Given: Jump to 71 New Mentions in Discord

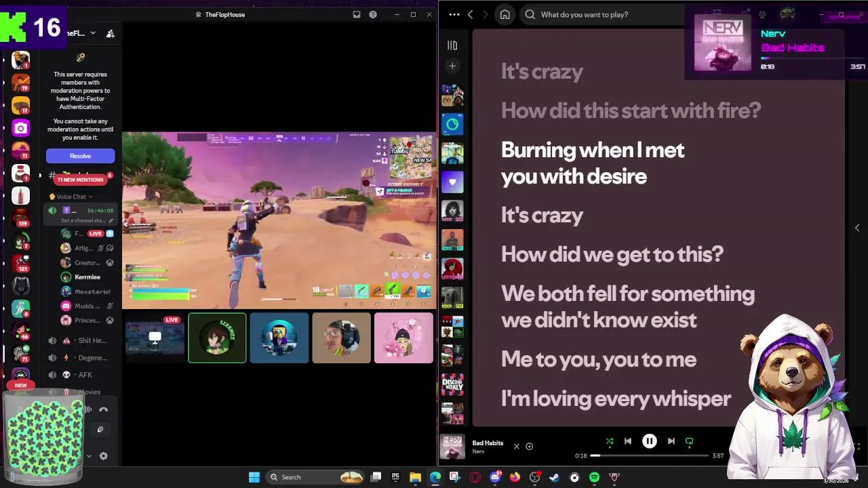Looking at the screenshot, I should pyautogui.click(x=80, y=180).
